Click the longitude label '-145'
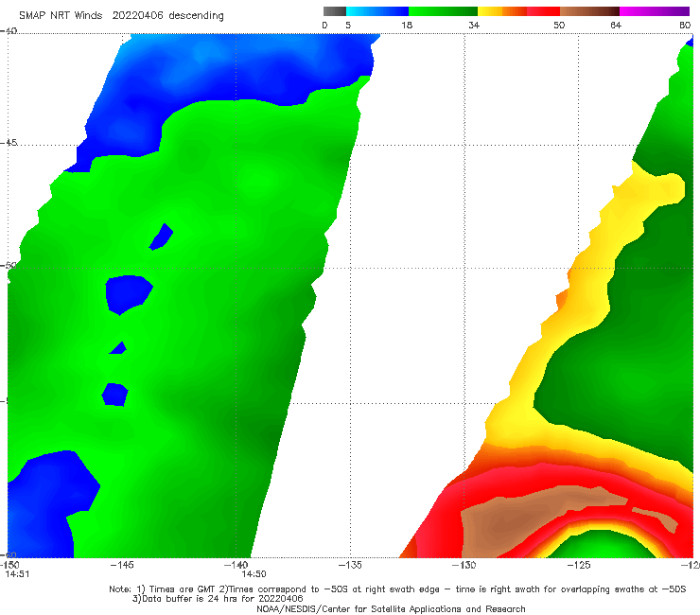 click(122, 565)
